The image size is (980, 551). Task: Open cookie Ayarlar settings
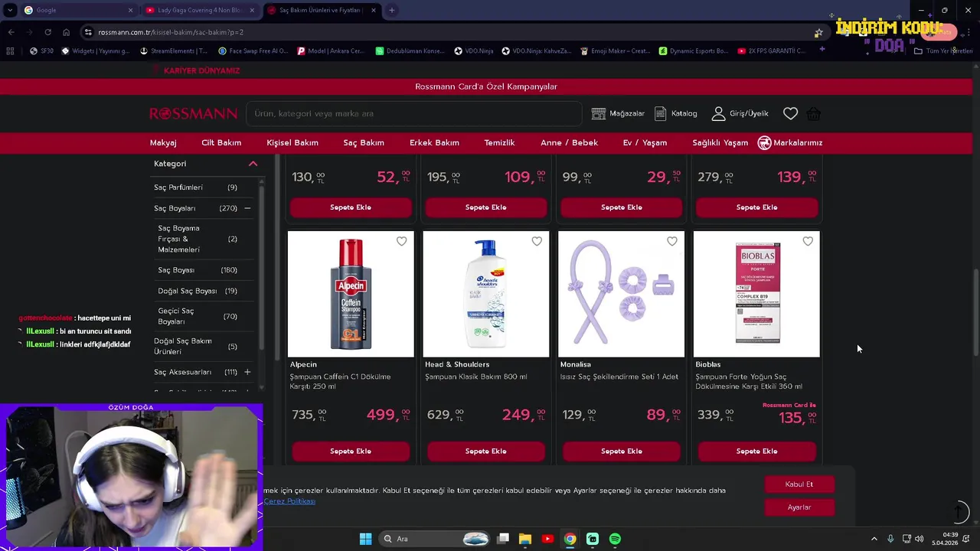pos(799,507)
